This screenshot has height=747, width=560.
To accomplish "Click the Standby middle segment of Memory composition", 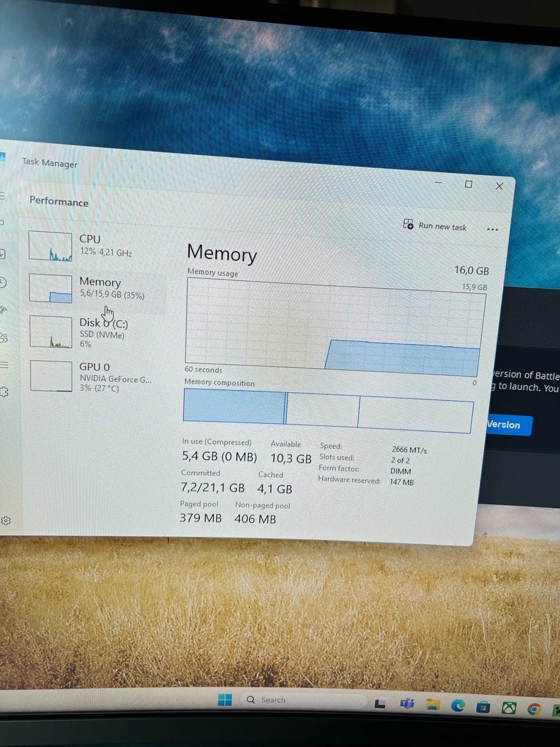I will [x=323, y=410].
